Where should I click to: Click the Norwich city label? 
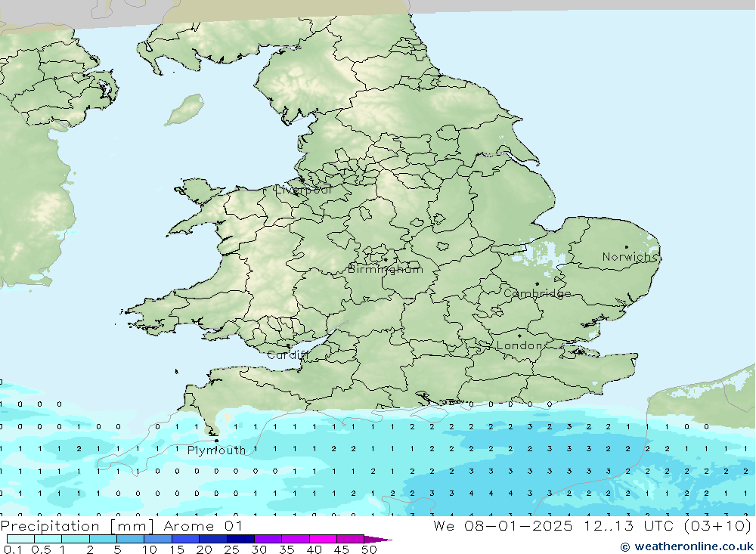click(630, 257)
